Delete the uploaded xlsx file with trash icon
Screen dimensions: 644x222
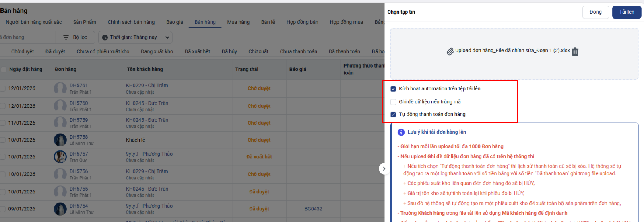point(575,51)
